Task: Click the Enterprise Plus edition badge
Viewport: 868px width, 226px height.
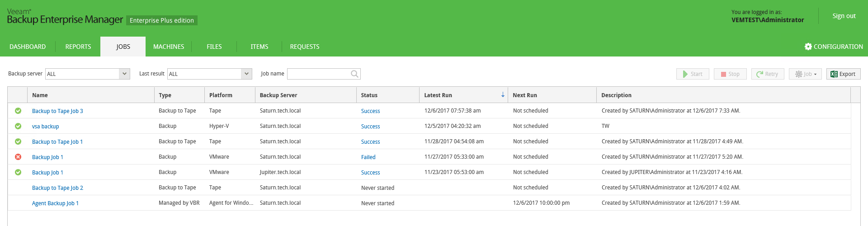Action: (162, 20)
